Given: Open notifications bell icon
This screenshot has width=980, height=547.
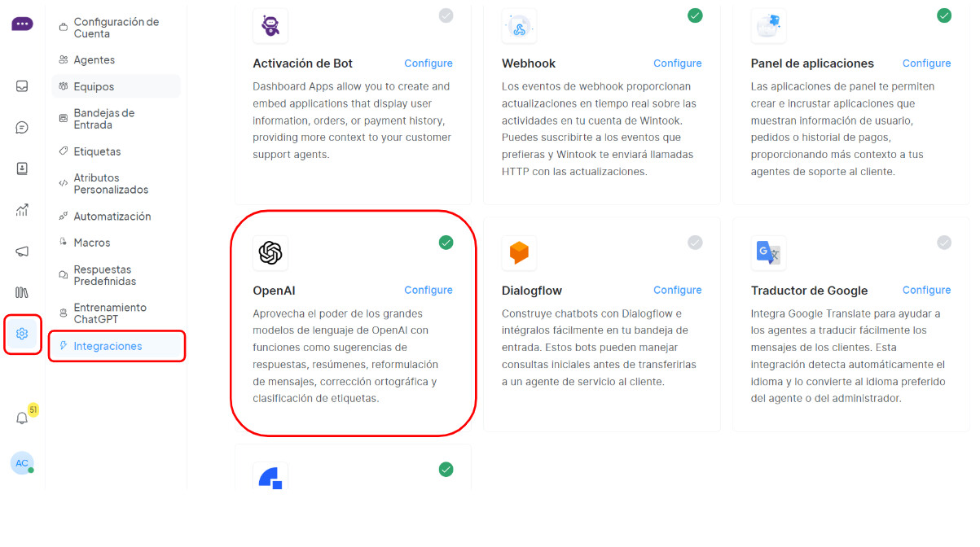Looking at the screenshot, I should pyautogui.click(x=22, y=418).
